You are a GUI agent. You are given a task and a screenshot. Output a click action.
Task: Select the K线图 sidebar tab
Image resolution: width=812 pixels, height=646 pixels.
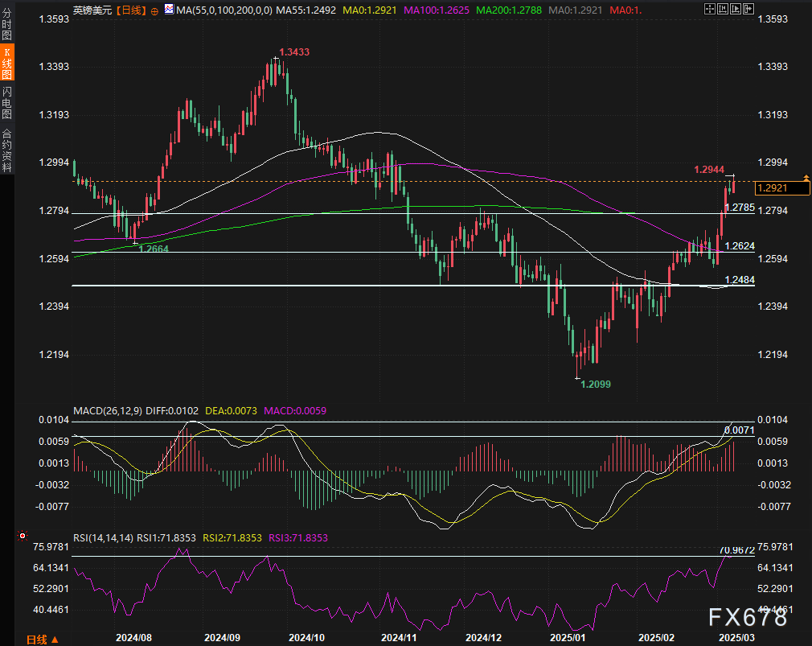point(7,63)
